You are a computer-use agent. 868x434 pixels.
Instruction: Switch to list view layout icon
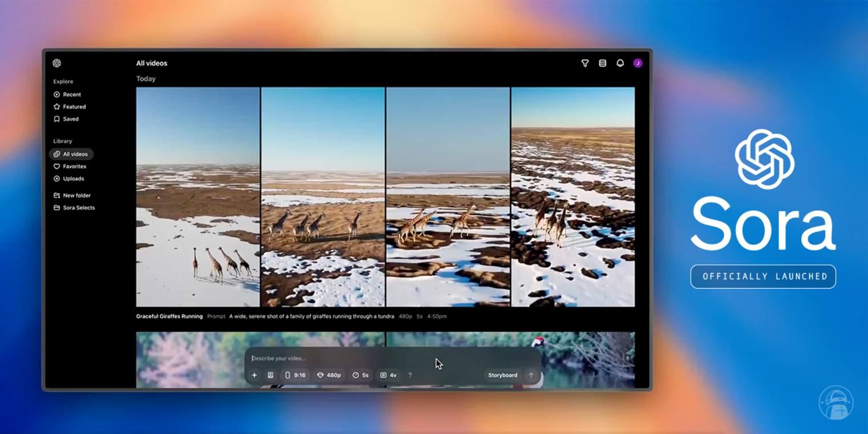pyautogui.click(x=602, y=63)
